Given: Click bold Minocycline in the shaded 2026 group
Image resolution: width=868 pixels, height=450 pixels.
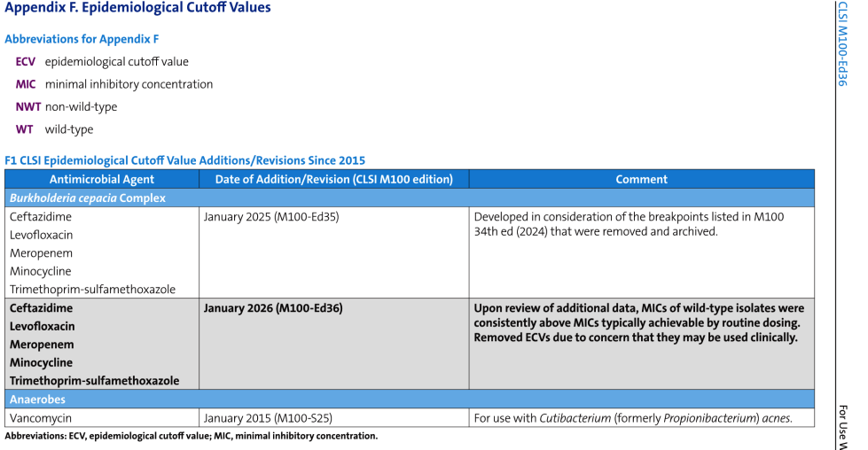Looking at the screenshot, I should [41, 362].
